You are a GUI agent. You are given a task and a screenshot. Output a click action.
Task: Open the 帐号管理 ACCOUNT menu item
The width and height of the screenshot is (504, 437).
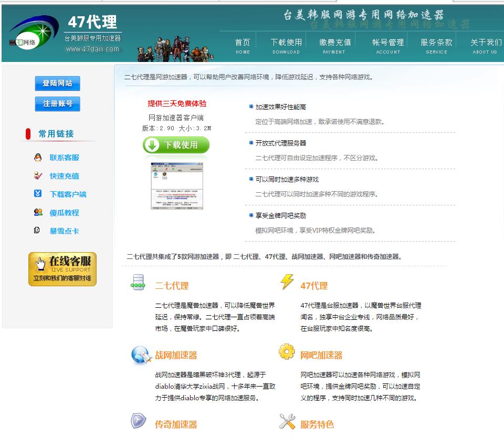388,46
